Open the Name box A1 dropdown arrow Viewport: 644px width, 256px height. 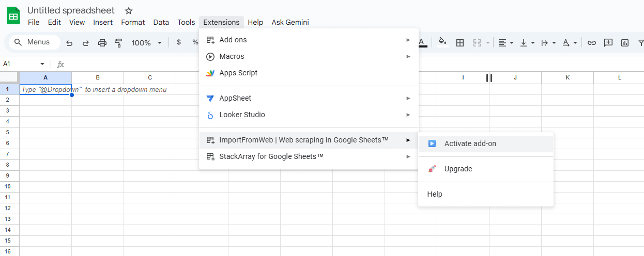click(x=42, y=64)
